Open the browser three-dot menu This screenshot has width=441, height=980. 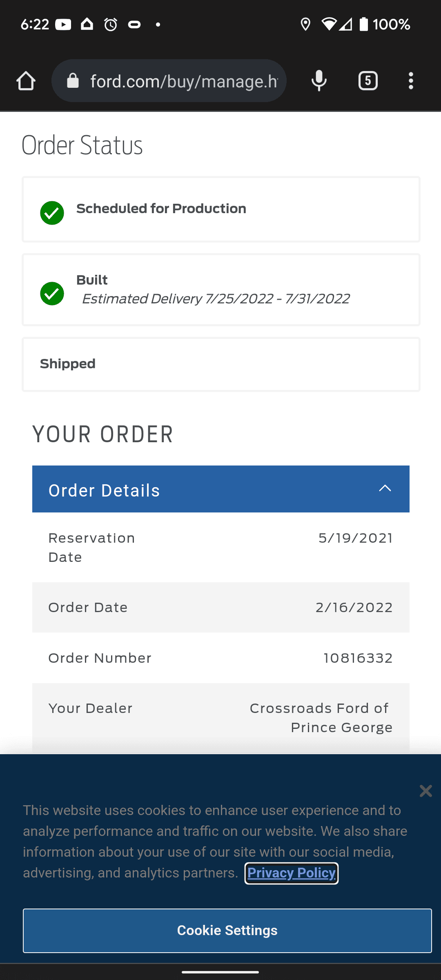pyautogui.click(x=411, y=81)
